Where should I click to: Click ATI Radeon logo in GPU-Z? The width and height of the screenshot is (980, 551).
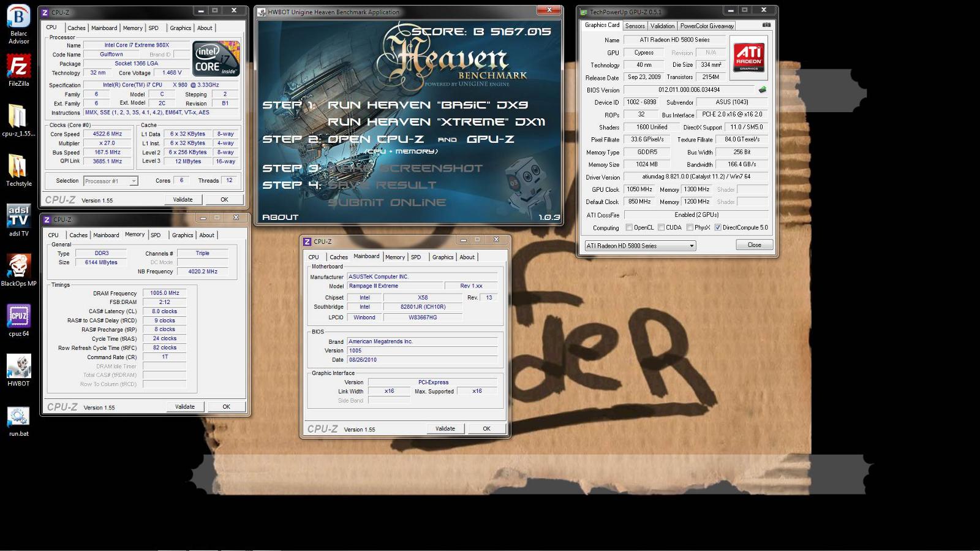[749, 58]
